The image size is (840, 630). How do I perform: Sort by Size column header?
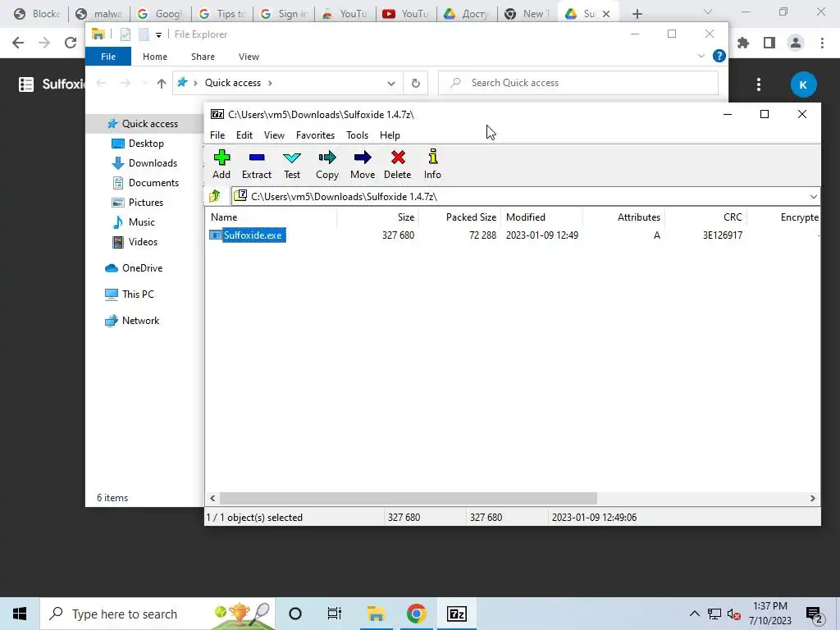pos(377,217)
